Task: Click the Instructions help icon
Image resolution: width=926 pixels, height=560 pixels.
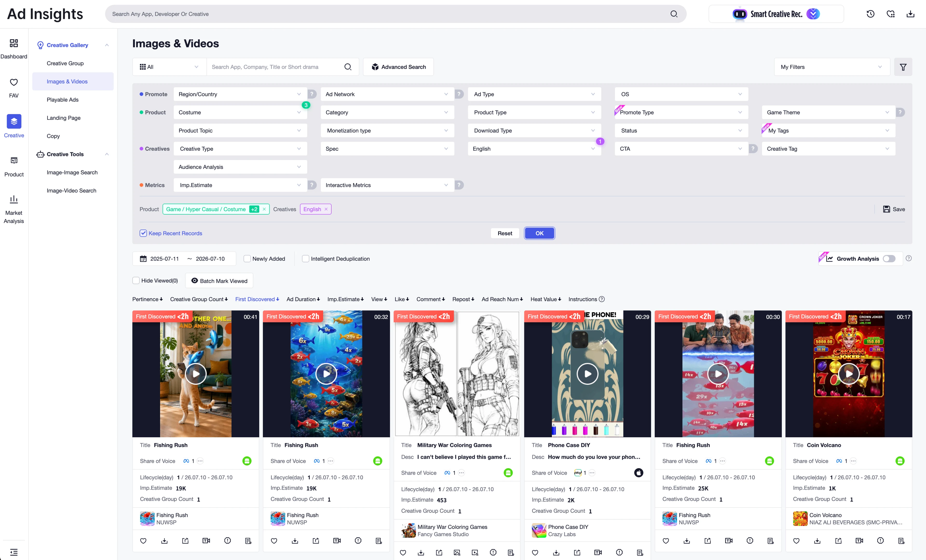Action: 601,299
